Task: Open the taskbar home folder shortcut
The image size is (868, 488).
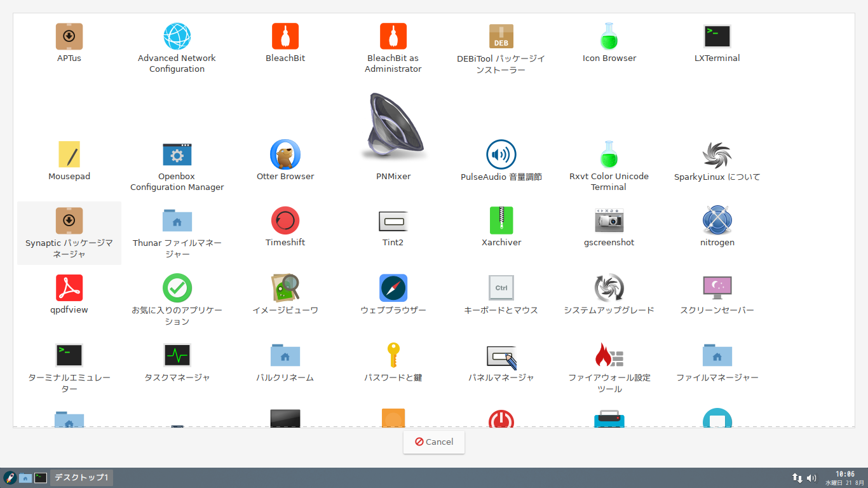Action: [25, 478]
